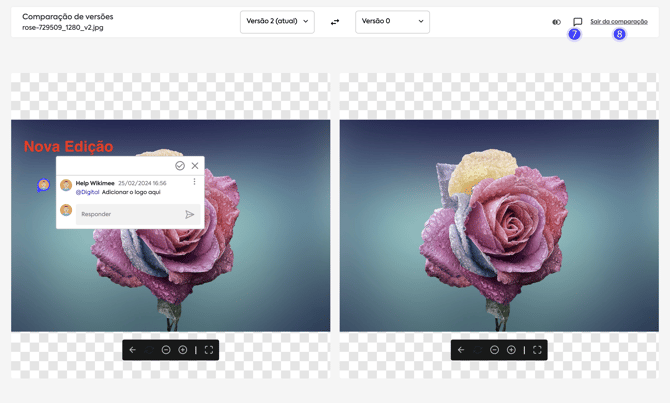Open the comments panel icon in header
Screen dimensions: 670x403
(577, 22)
